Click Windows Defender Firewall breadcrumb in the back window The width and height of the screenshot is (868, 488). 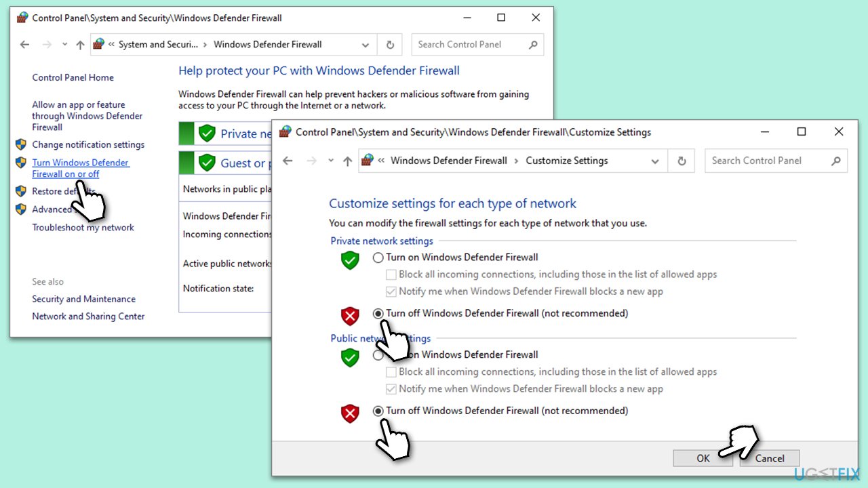tap(268, 45)
